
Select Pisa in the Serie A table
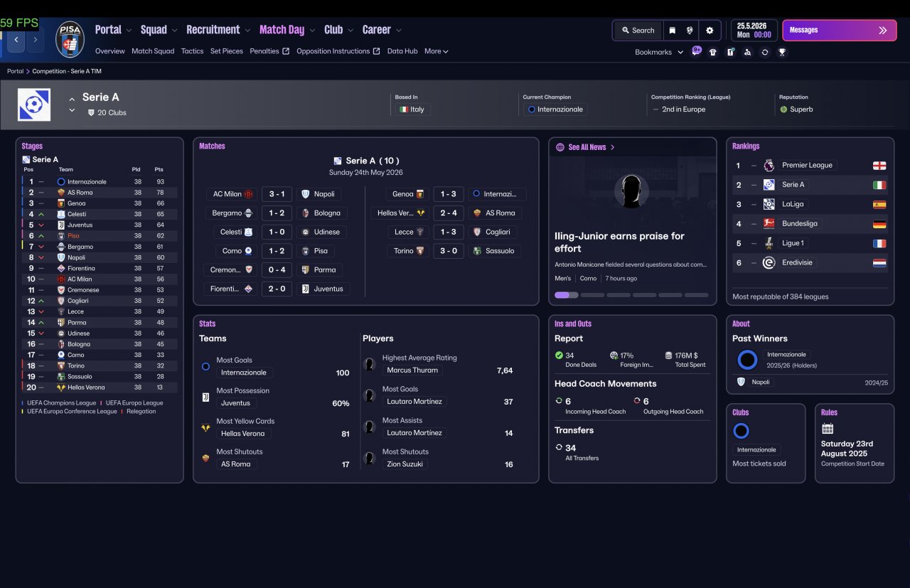coord(73,236)
